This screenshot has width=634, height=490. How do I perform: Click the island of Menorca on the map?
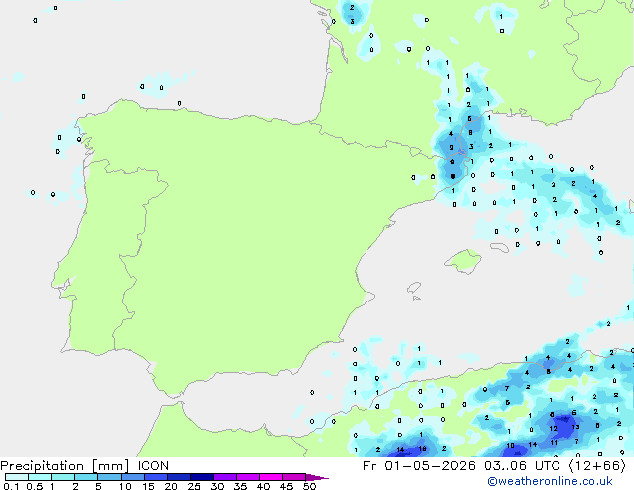[x=499, y=247]
